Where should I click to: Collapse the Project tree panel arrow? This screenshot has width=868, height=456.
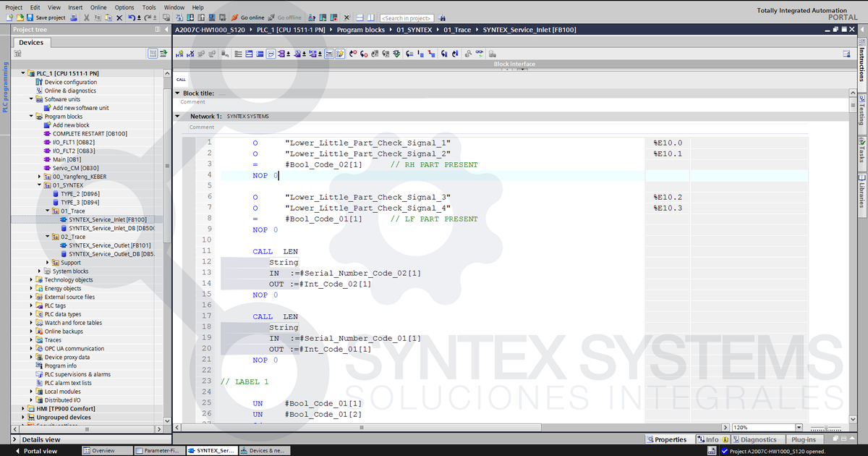167,30
